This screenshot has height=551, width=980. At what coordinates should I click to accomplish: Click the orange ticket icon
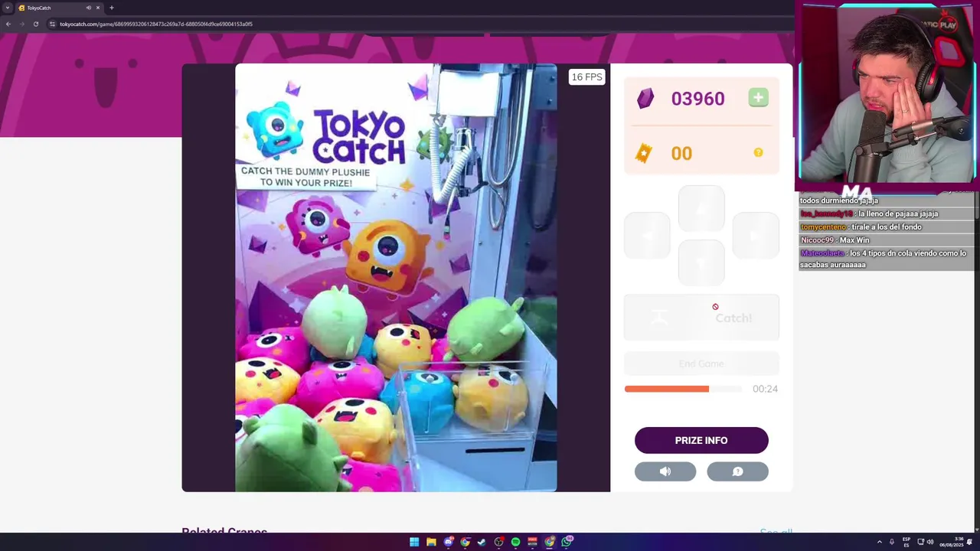pyautogui.click(x=643, y=153)
